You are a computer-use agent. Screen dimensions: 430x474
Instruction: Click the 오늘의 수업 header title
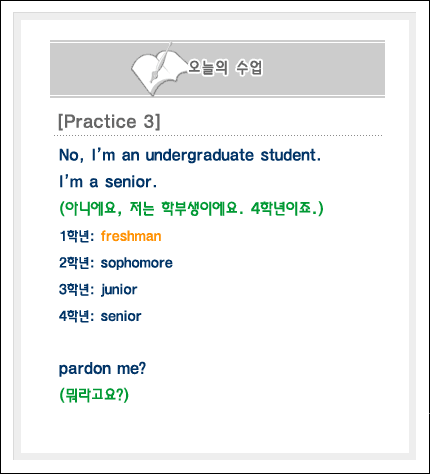(225, 68)
